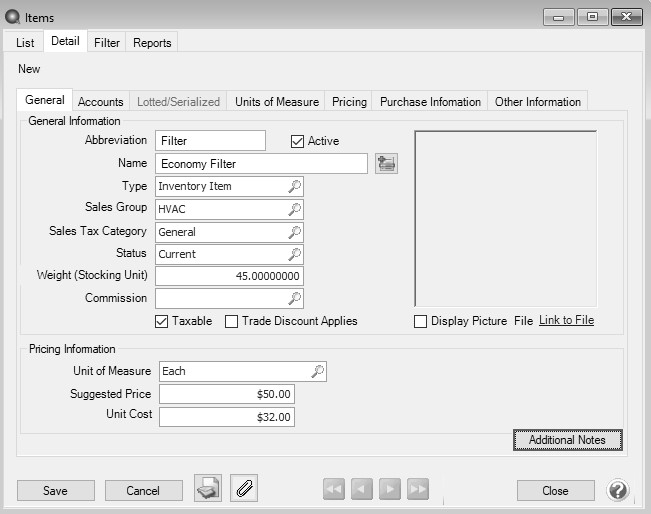
Task: Click the print icon beside Cancel
Action: pos(208,489)
